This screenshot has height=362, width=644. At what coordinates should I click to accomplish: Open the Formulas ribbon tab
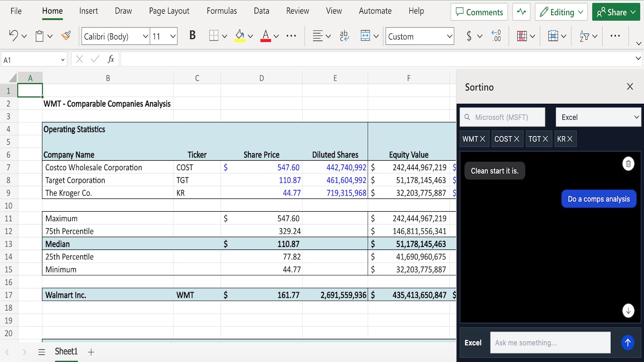click(x=222, y=11)
